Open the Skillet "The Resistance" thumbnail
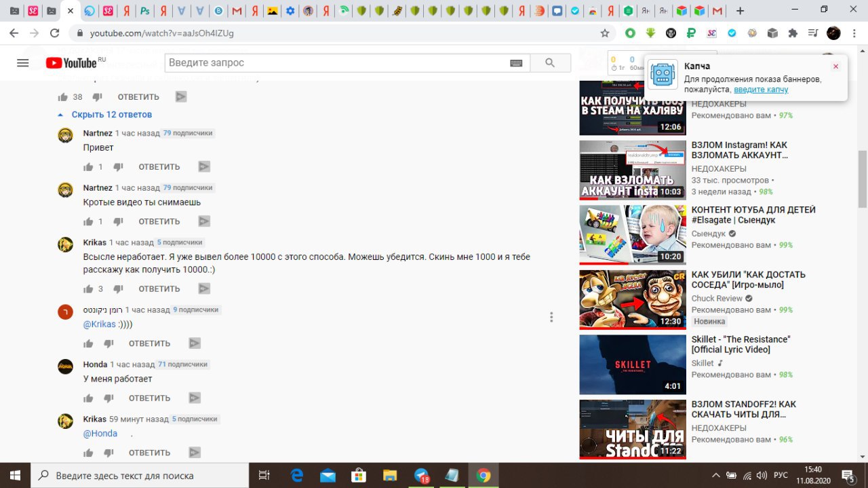Image resolution: width=868 pixels, height=488 pixels. (x=633, y=364)
